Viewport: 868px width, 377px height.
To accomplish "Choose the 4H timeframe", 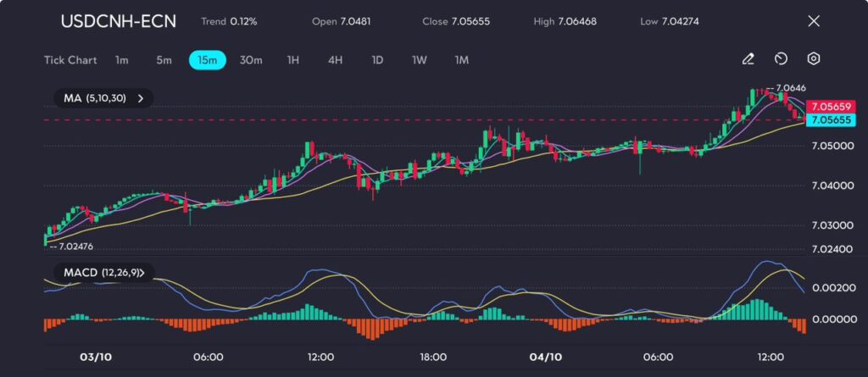I will [x=335, y=60].
